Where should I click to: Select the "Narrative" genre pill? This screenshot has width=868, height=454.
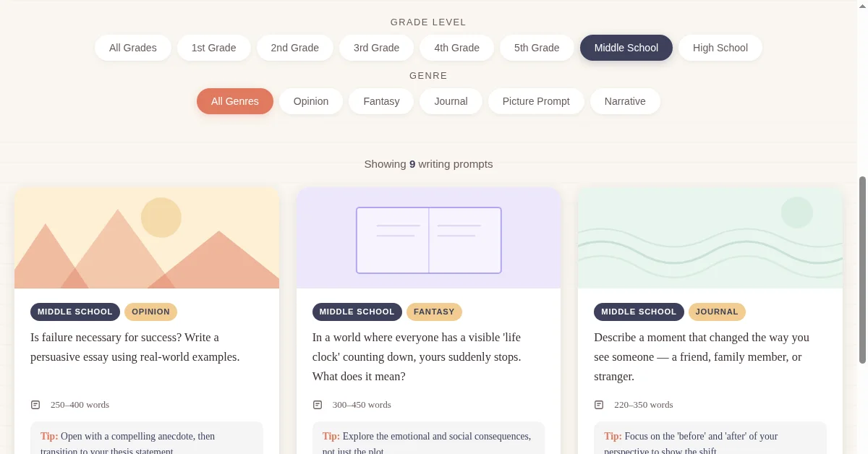(625, 101)
